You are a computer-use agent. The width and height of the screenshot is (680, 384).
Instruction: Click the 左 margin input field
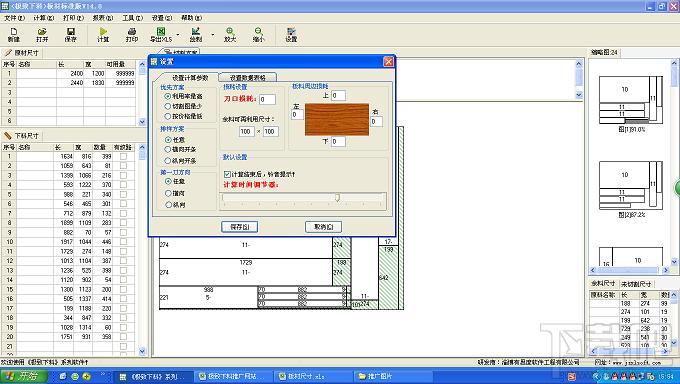(x=297, y=115)
